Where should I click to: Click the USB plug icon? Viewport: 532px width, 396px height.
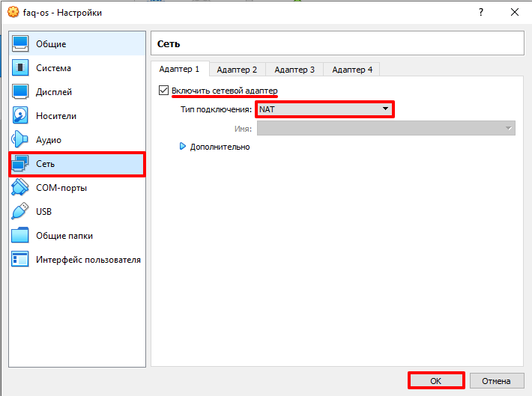20,211
